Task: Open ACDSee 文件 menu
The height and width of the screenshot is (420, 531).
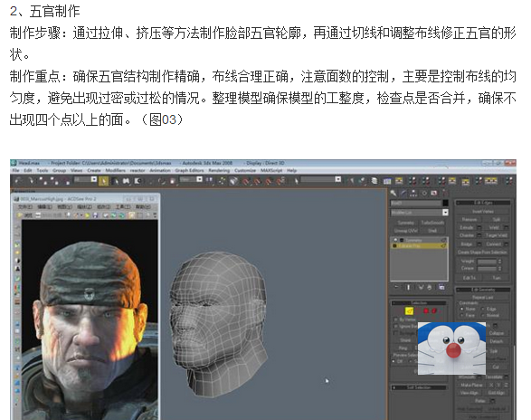Action: (x=25, y=206)
